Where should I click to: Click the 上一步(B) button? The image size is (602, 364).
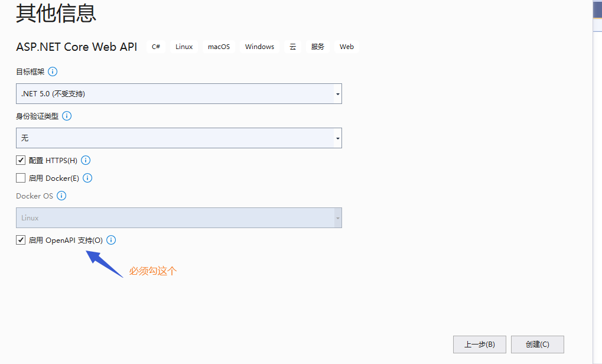click(480, 344)
